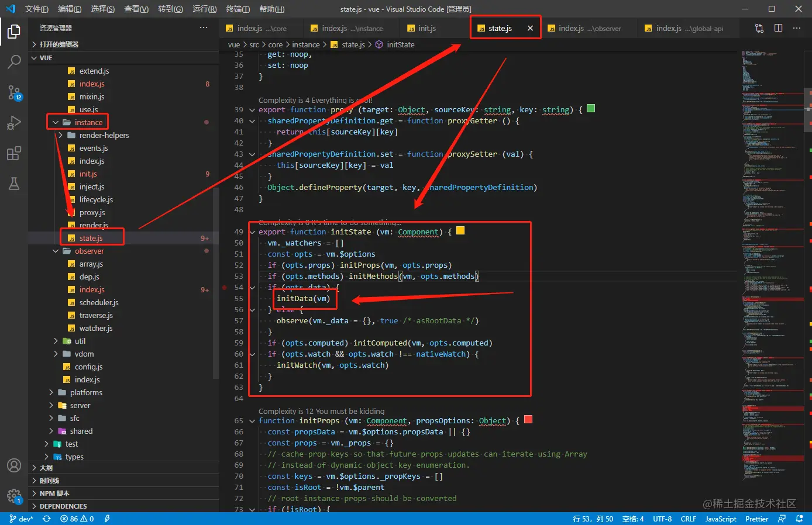Screen dimensions: 812x525
Task: Open the Manage gear icon
Action: click(x=14, y=496)
